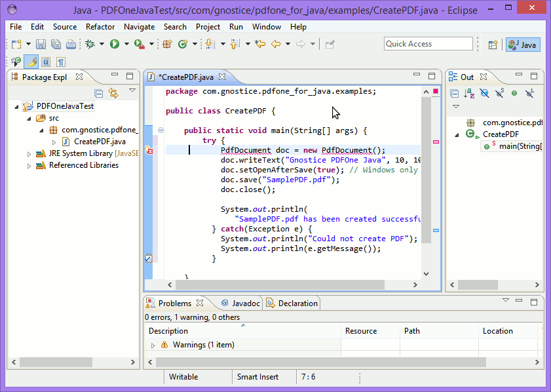
Task: Go to Next Annotation icon
Action: pyautogui.click(x=210, y=44)
